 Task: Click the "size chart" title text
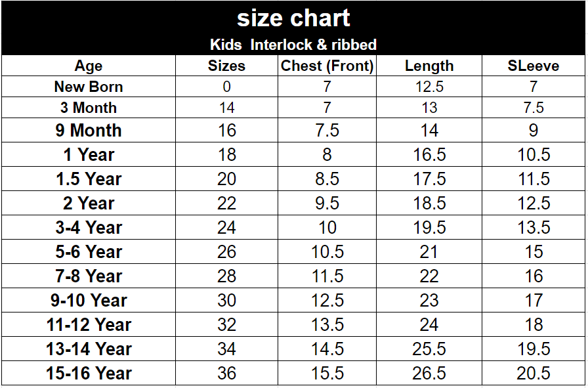(x=293, y=18)
